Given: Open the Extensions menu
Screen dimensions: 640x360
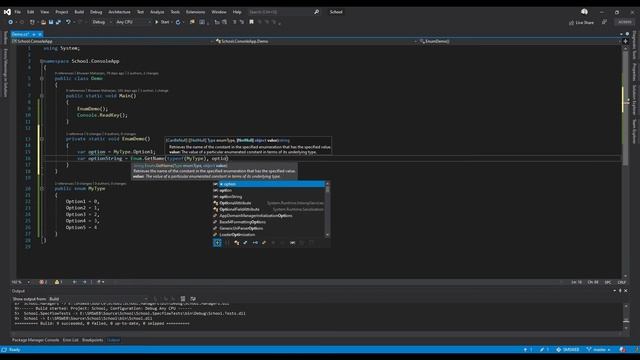Looking at the screenshot, I should (195, 12).
